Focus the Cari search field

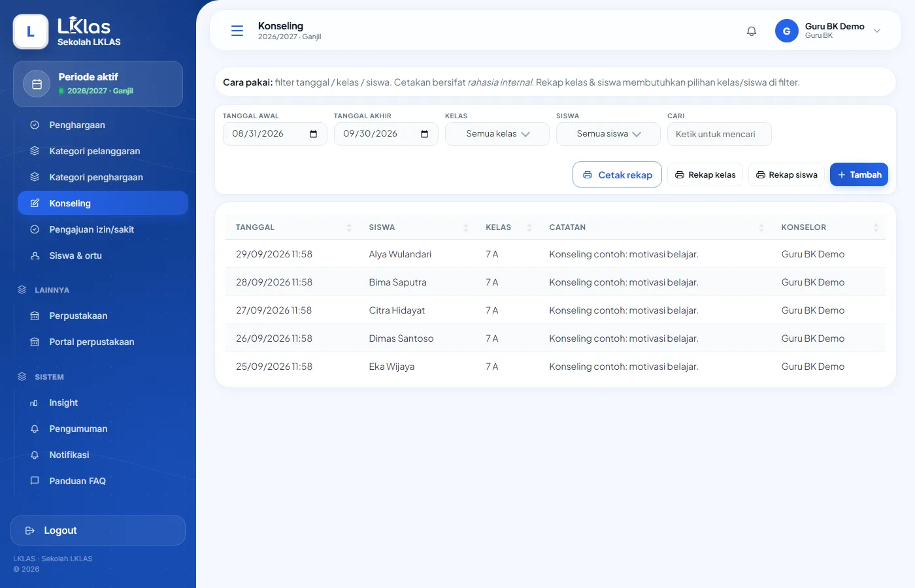click(720, 134)
